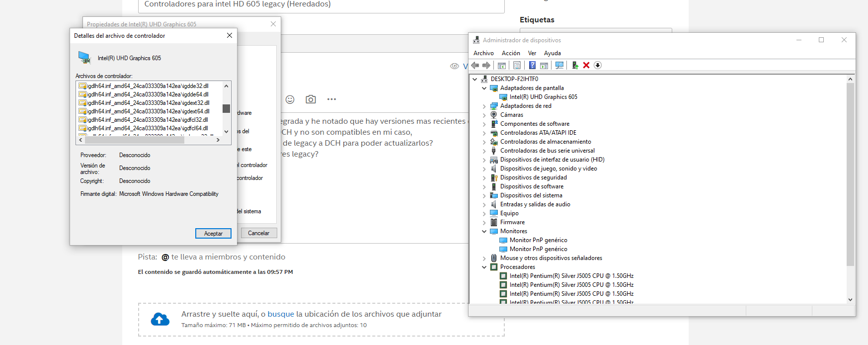Expand the Firmware category
Viewport: 868px width, 345px height.
(484, 222)
